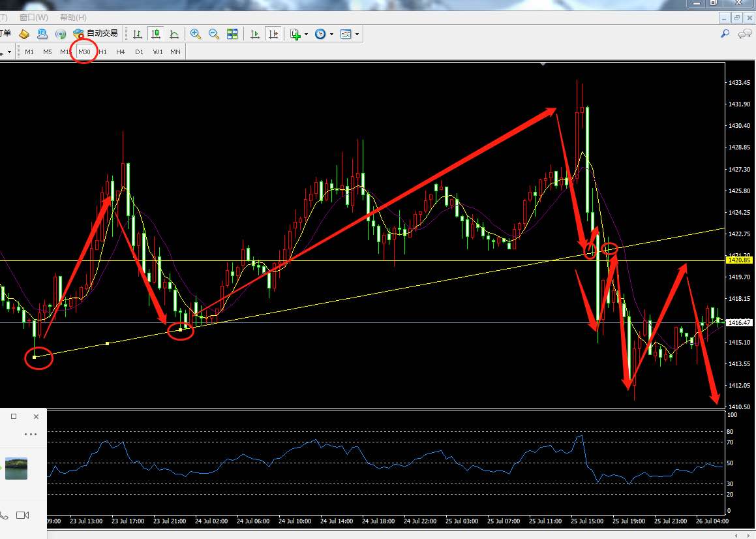Click the 25 Jul 15:00 time label
Image resolution: width=756 pixels, height=539 pixels.
pos(587,521)
